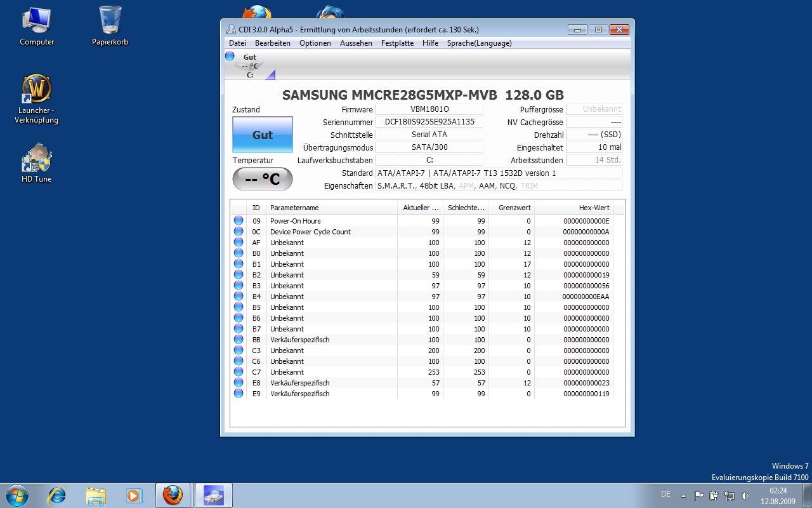Click the drive title SAMSUNG MMCRE28G5MXP-MVB

point(391,95)
